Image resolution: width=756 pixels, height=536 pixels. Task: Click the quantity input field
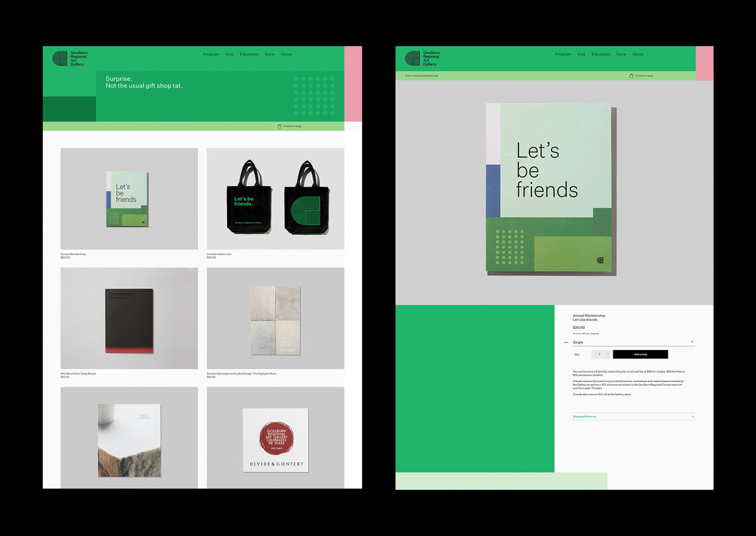click(599, 354)
